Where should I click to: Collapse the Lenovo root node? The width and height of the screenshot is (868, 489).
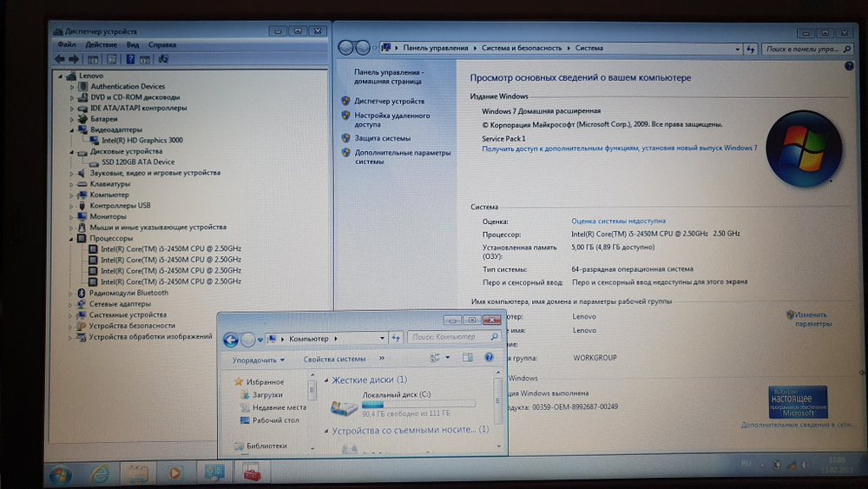(61, 76)
